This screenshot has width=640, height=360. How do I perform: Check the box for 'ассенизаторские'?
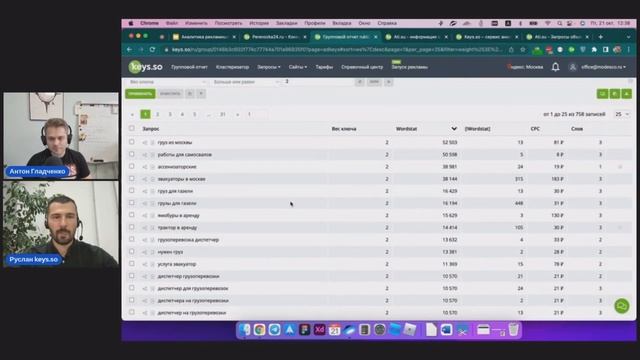coord(131,167)
